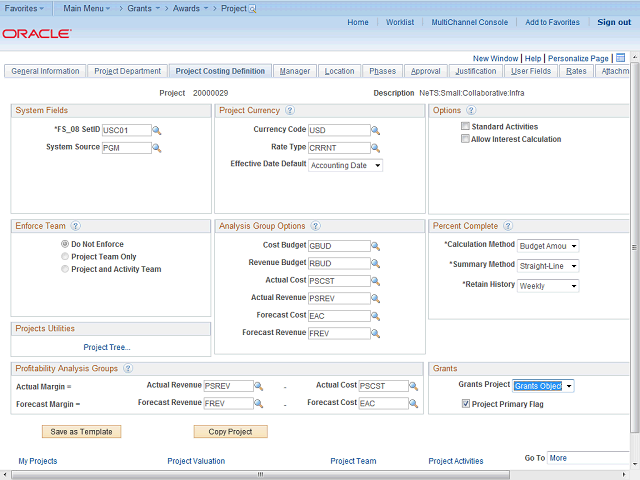640x480 pixels.
Task: Click the Copy Project button
Action: (x=230, y=432)
